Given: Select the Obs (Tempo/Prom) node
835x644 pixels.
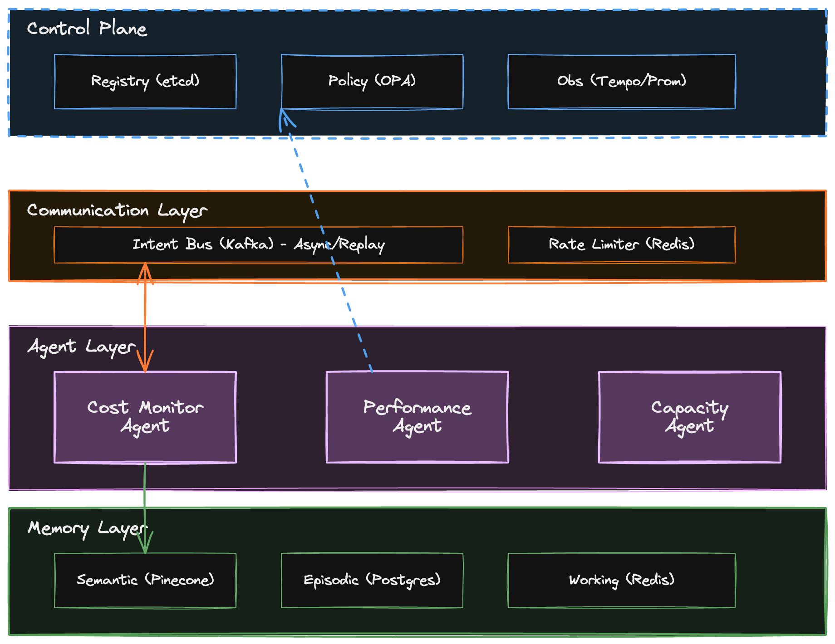Looking at the screenshot, I should 622,82.
